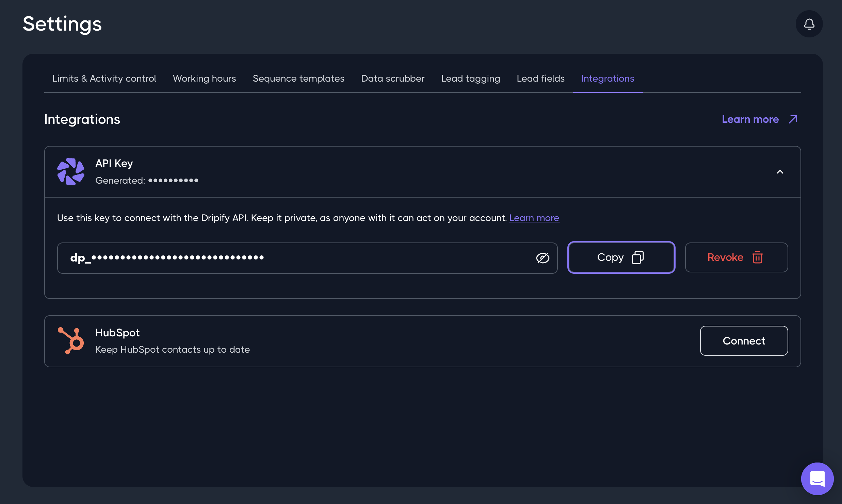The height and width of the screenshot is (504, 842).
Task: Switch to Limits & Activity control tab
Action: (104, 79)
